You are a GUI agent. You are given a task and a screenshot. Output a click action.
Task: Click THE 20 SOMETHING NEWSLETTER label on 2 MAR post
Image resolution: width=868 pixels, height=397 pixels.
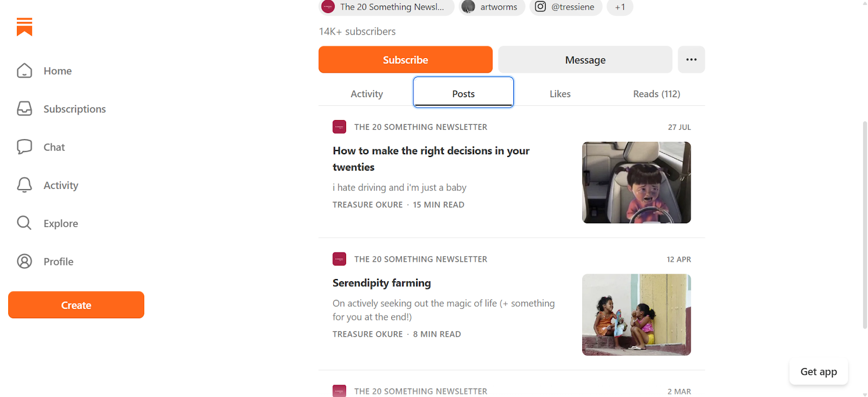[x=420, y=391]
